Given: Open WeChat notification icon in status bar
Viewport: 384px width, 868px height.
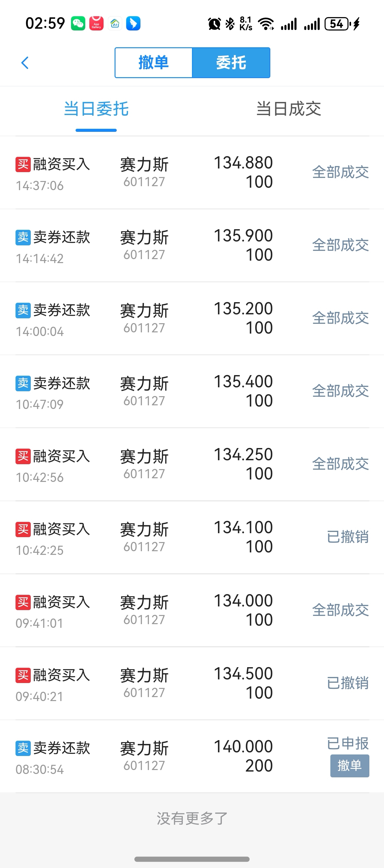Looking at the screenshot, I should click(78, 24).
